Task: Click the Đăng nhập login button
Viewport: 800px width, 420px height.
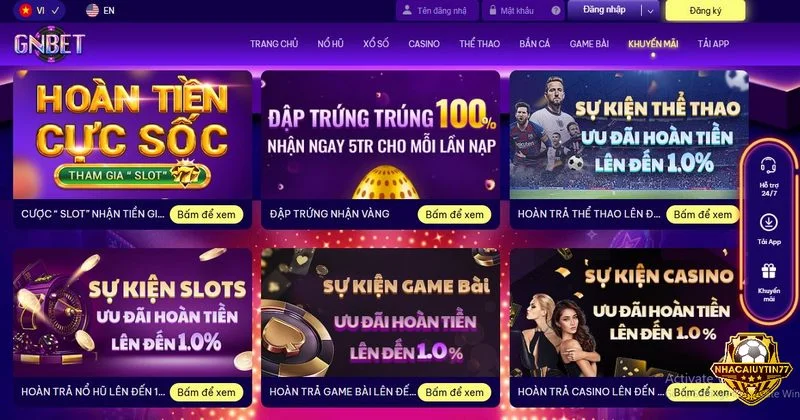Action: [605, 10]
